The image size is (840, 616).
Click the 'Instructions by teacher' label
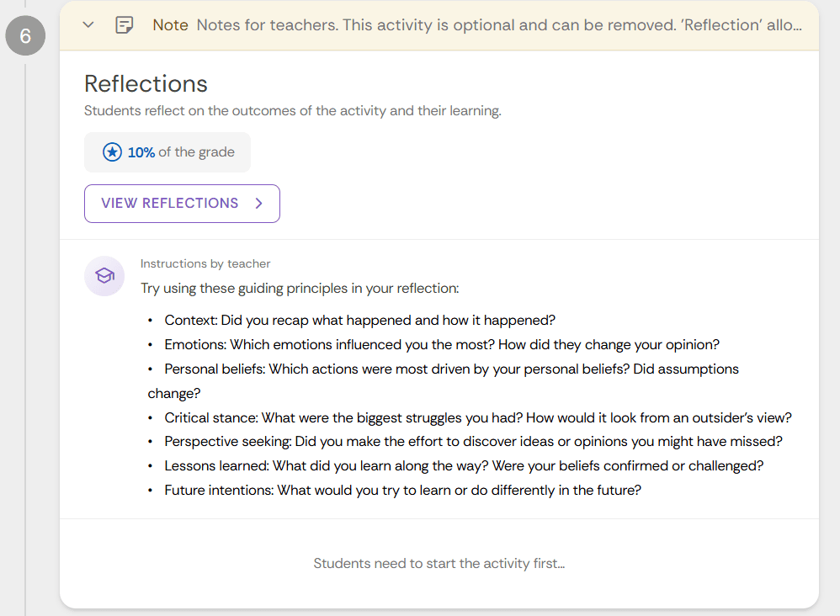point(205,264)
